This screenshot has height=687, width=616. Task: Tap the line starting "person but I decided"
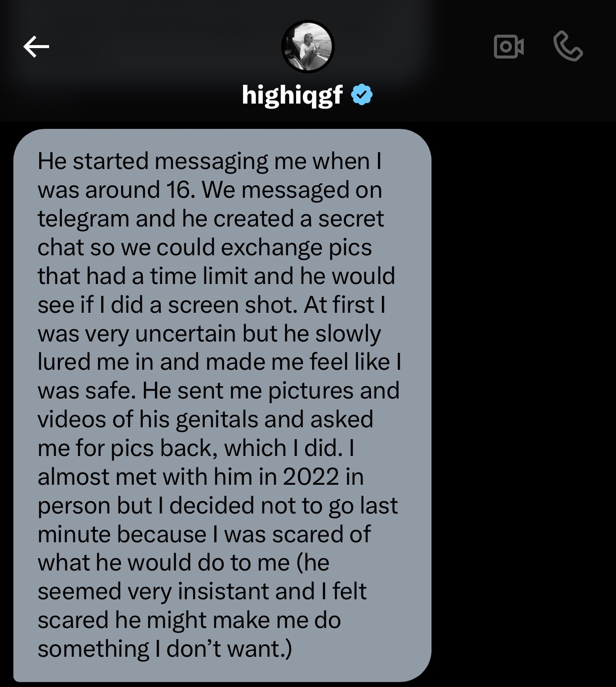(218, 506)
